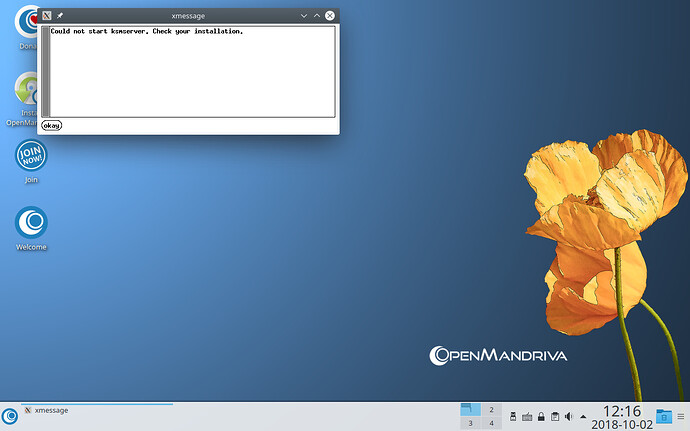Switch to virtual desktop 4
The image size is (690, 431).
[492, 423]
